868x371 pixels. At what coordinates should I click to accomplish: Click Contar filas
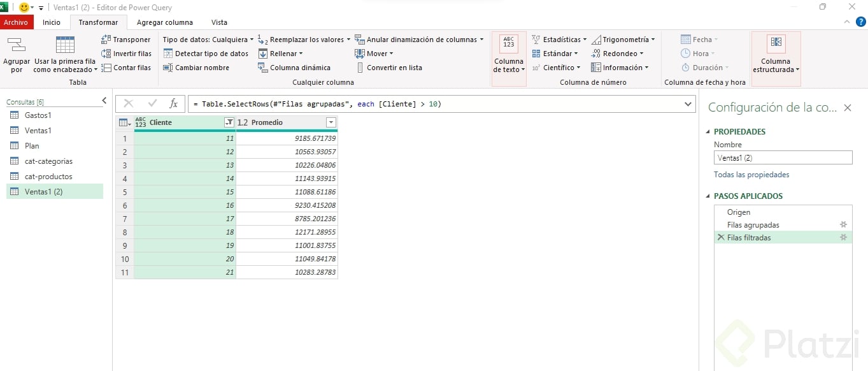126,68
